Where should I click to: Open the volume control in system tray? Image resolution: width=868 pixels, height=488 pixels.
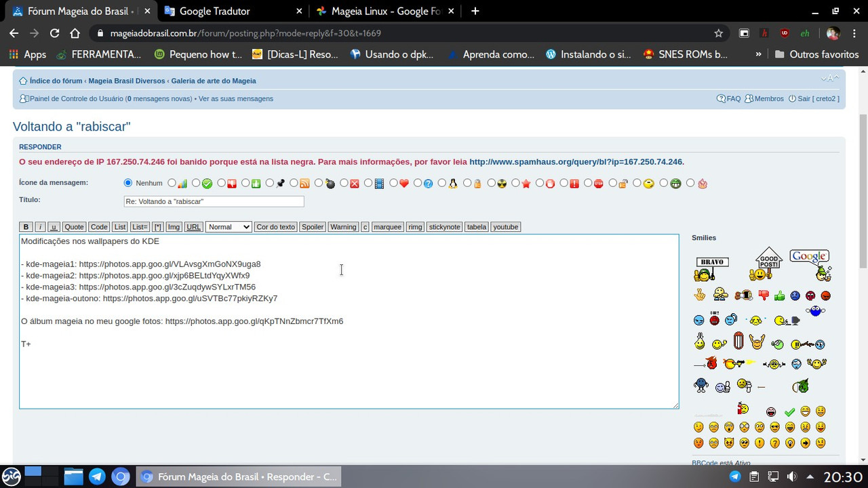click(x=791, y=476)
